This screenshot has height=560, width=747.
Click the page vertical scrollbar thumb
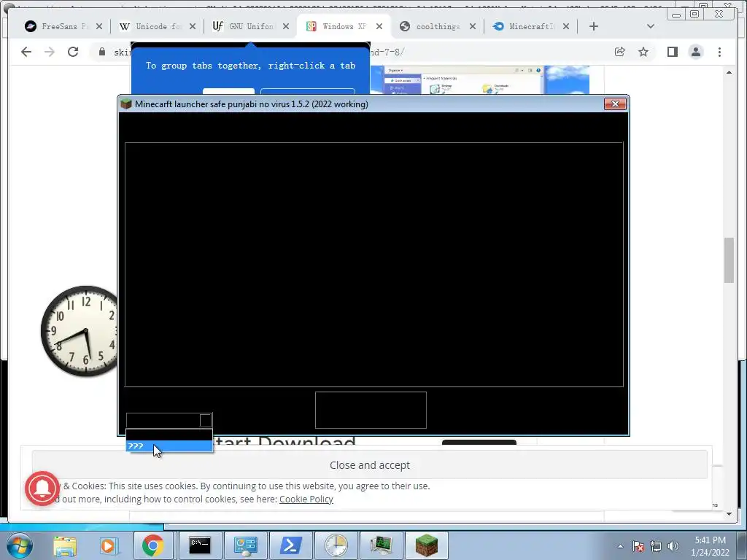pos(729,260)
